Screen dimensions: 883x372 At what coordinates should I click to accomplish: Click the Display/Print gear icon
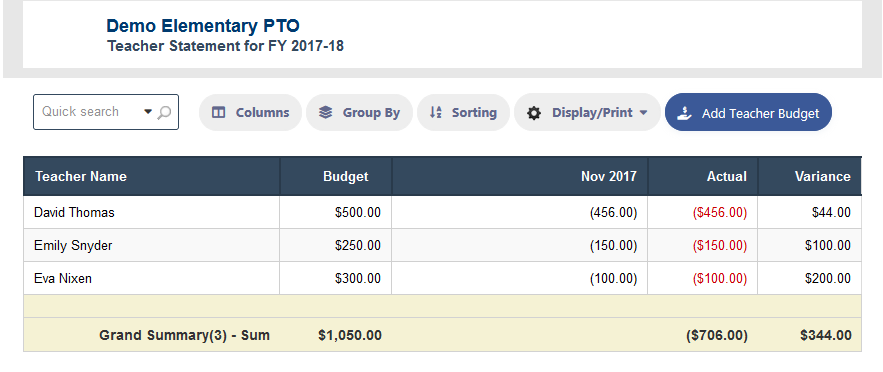click(x=534, y=113)
